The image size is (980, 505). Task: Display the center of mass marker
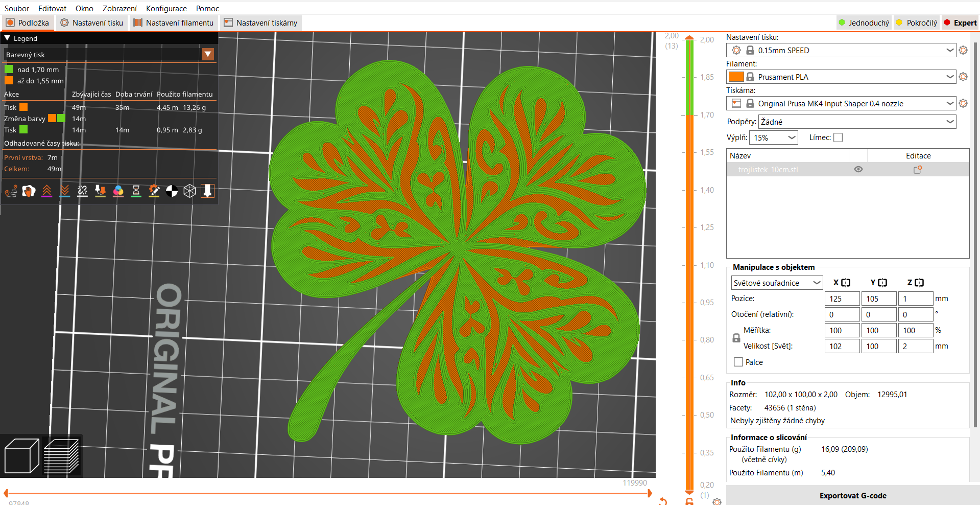click(172, 191)
